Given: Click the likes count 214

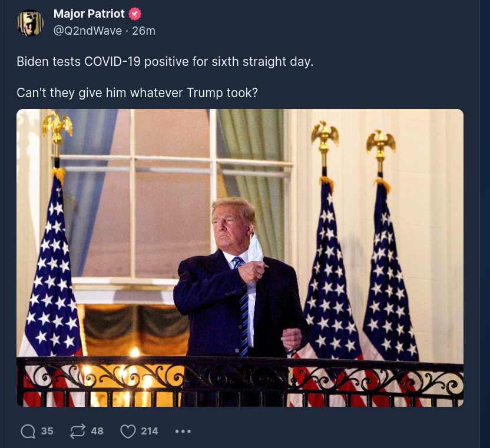Looking at the screenshot, I should click(150, 431).
